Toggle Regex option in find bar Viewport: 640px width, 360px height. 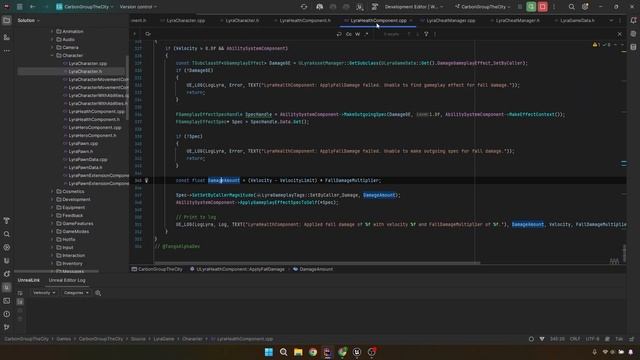[x=367, y=34]
